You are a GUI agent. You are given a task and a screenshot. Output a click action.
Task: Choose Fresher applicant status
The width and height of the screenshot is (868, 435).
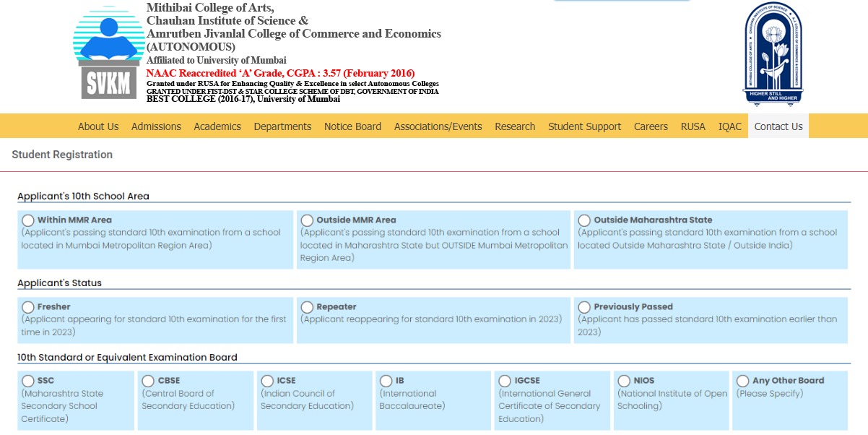[27, 307]
